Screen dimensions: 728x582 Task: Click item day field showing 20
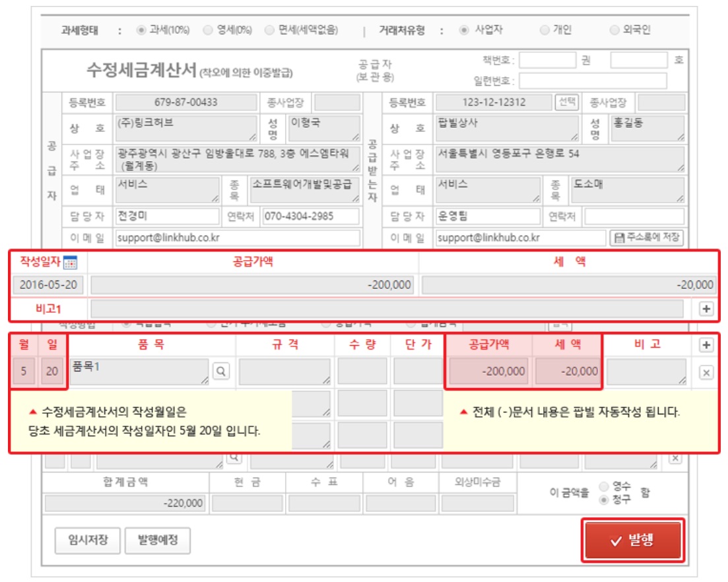coord(52,371)
